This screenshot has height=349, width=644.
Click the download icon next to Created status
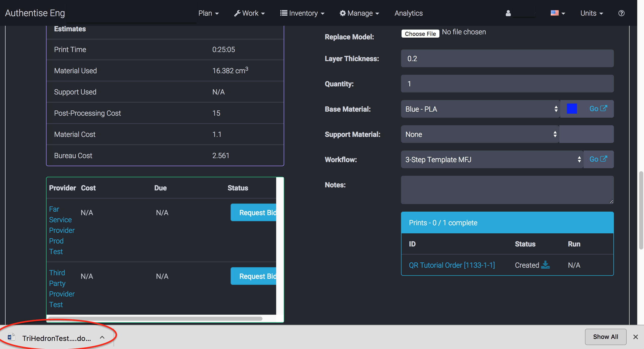[545, 265]
